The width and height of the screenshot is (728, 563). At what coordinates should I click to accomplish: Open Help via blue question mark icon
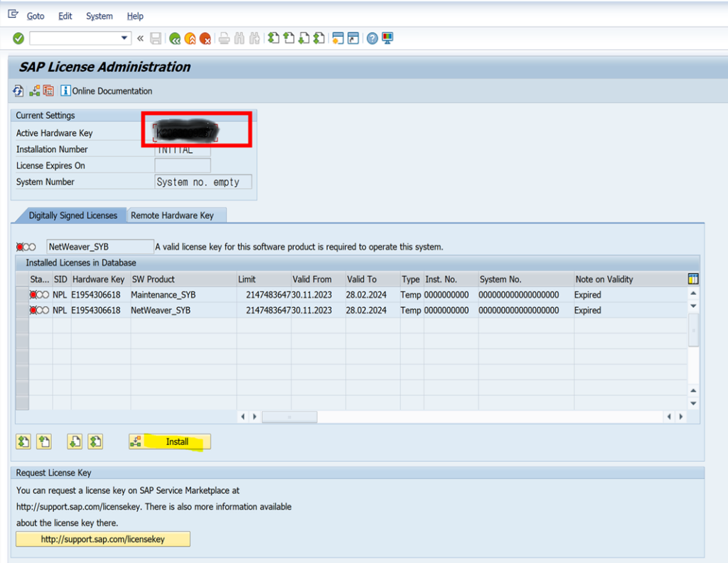[x=373, y=38]
